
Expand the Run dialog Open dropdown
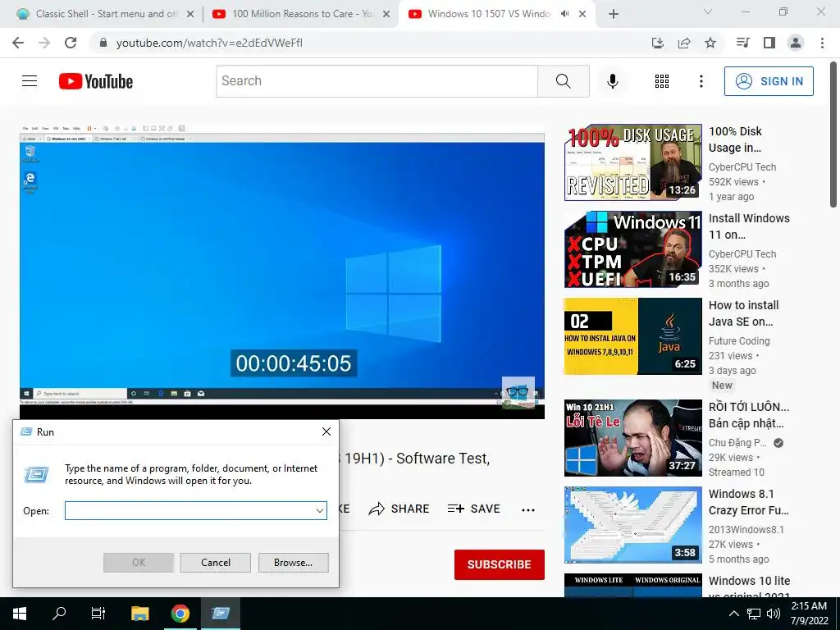pos(320,510)
